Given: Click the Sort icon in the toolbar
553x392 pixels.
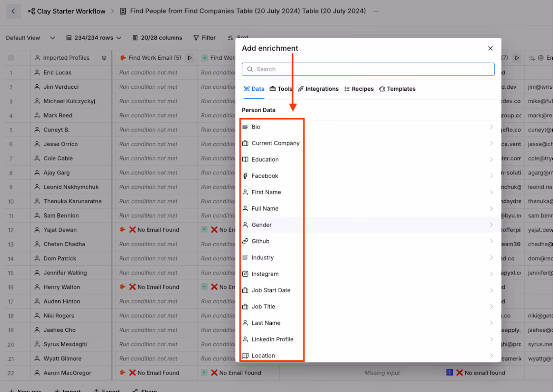Looking at the screenshot, I should click(x=230, y=38).
